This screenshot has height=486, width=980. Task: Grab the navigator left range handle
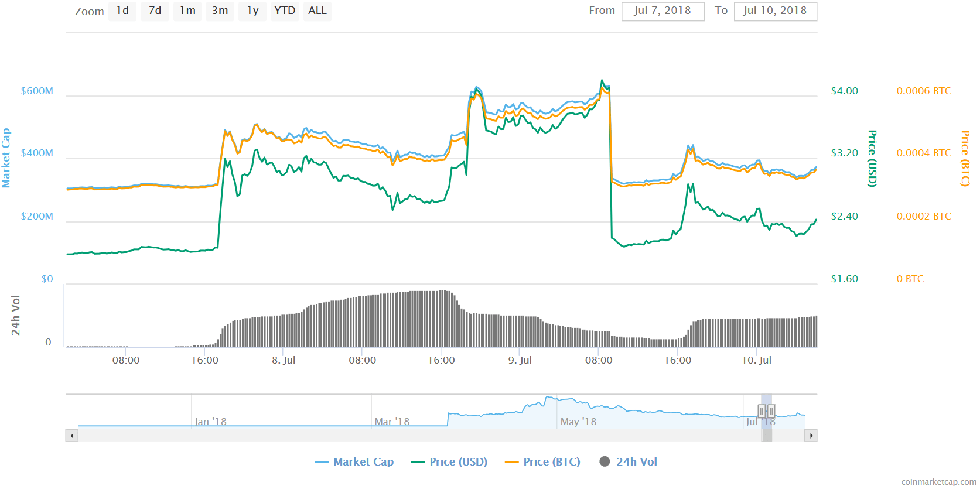(762, 411)
